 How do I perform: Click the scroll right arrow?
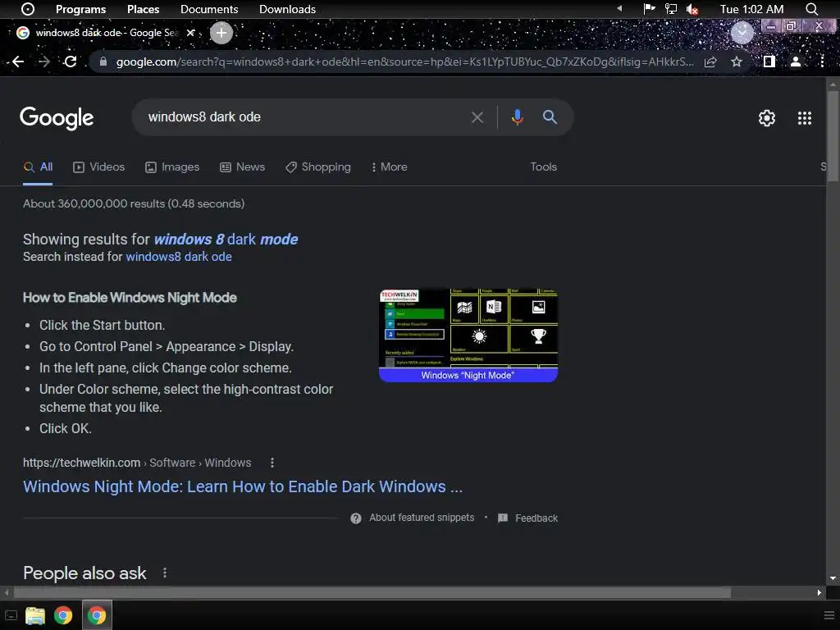click(x=819, y=592)
